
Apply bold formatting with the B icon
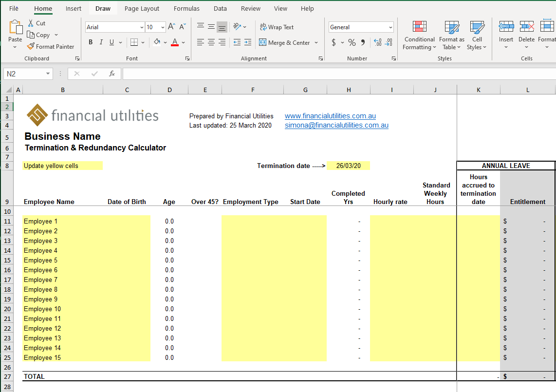coord(90,42)
